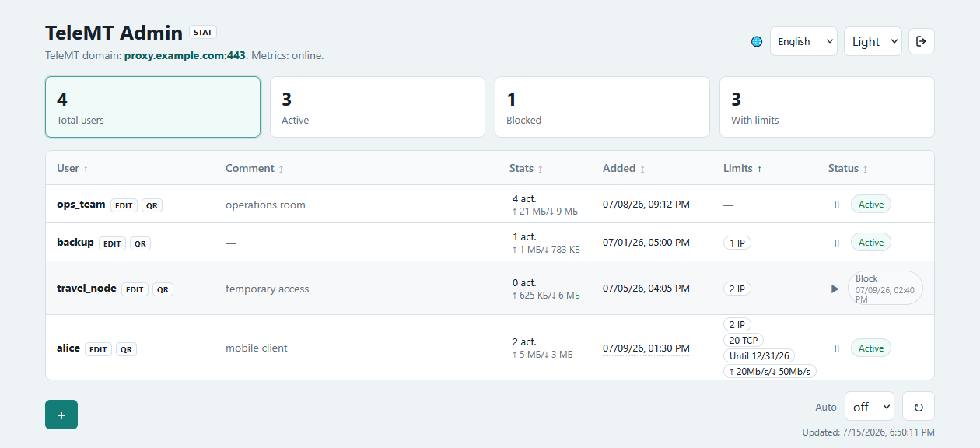The width and height of the screenshot is (980, 448).
Task: Pause user ops_team
Action: (837, 205)
